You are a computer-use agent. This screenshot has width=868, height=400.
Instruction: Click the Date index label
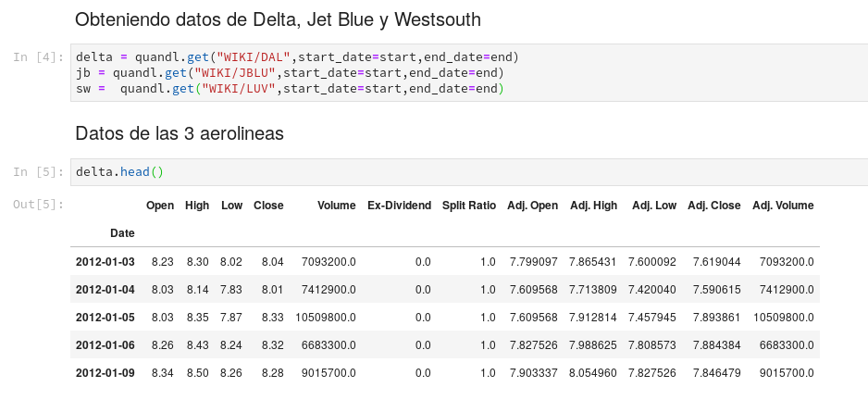(x=122, y=233)
